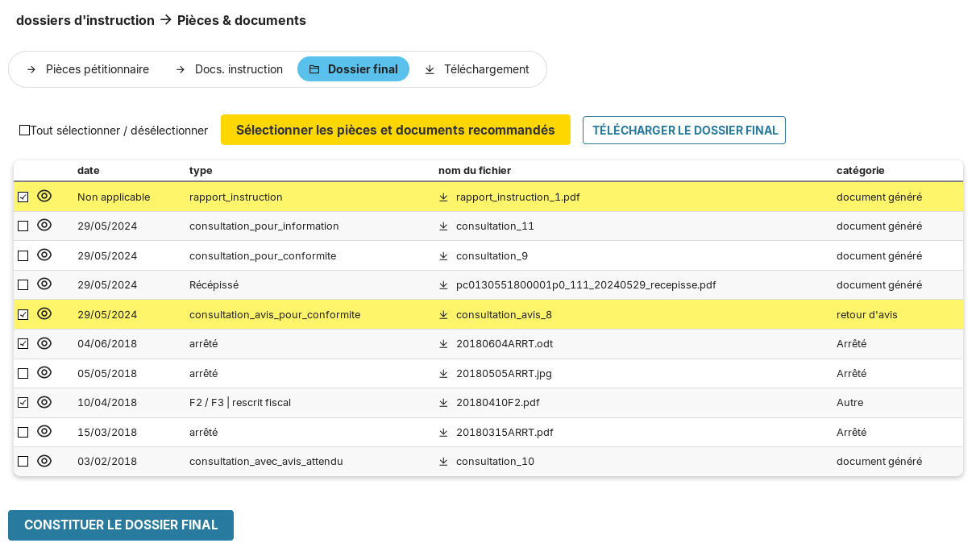Click download icon next to consultation_avis_8

443,315
